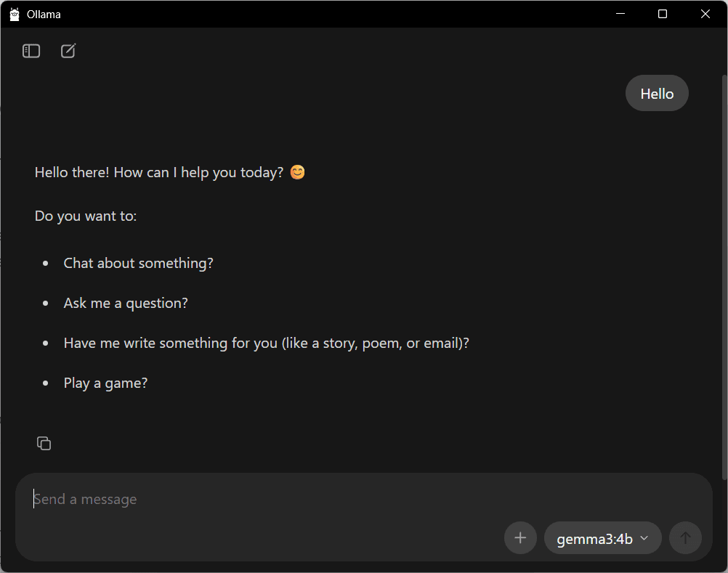Viewport: 728px width, 573px height.
Task: Toggle the sidebar panel icon
Action: (31, 51)
